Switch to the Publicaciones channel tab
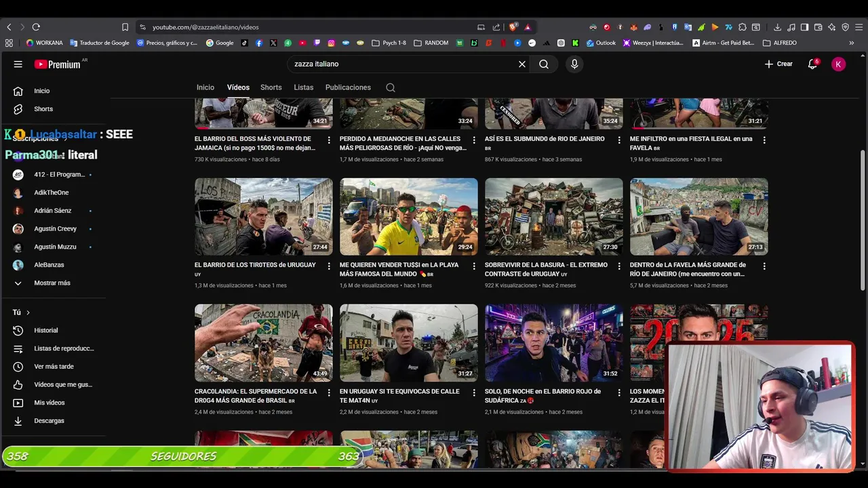Viewport: 868px width, 488px height. (348, 87)
